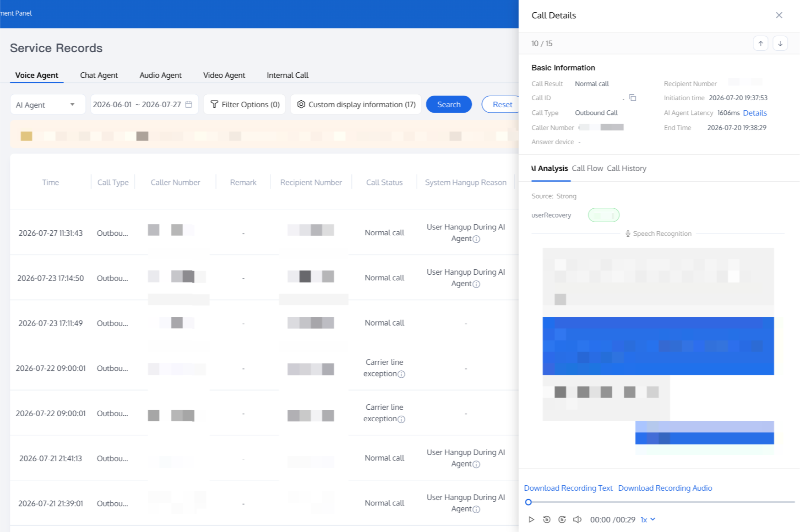
Task: Switch to Voice Agent tab
Action: pyautogui.click(x=37, y=75)
